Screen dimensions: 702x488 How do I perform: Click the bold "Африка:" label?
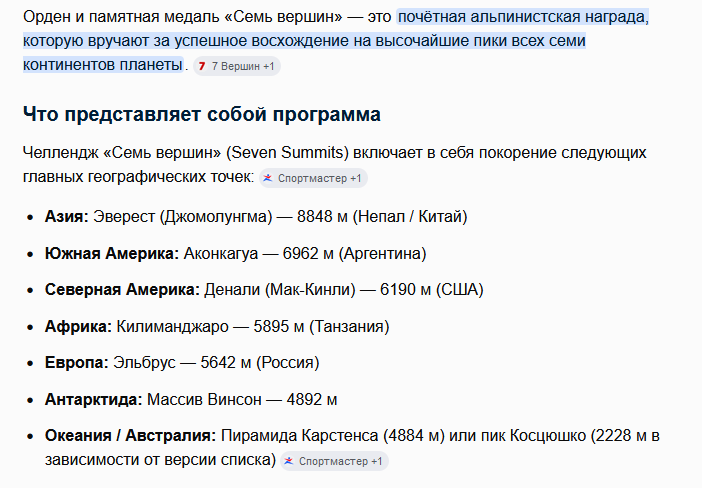tap(78, 326)
